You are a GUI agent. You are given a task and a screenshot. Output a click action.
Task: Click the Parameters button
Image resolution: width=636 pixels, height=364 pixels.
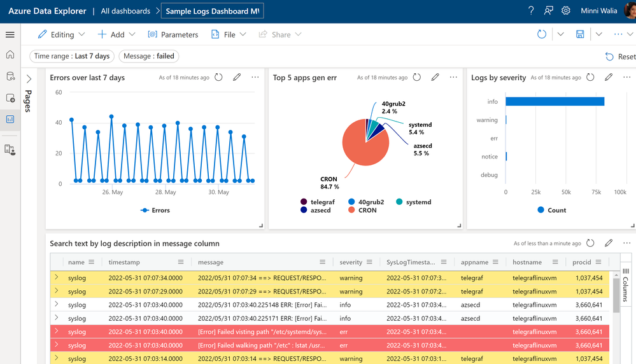pyautogui.click(x=173, y=34)
